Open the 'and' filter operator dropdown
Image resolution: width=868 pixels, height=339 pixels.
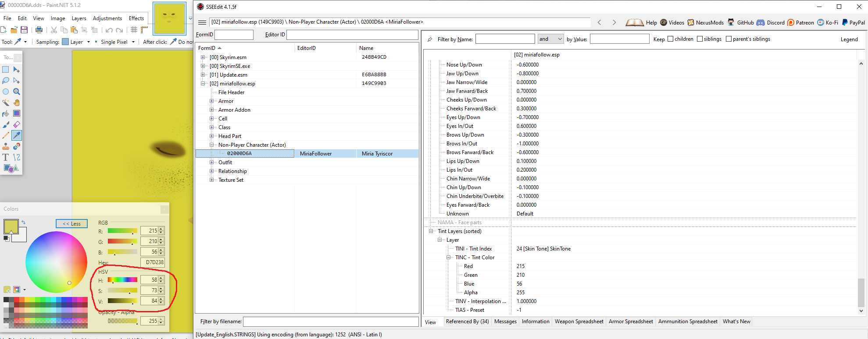[550, 39]
